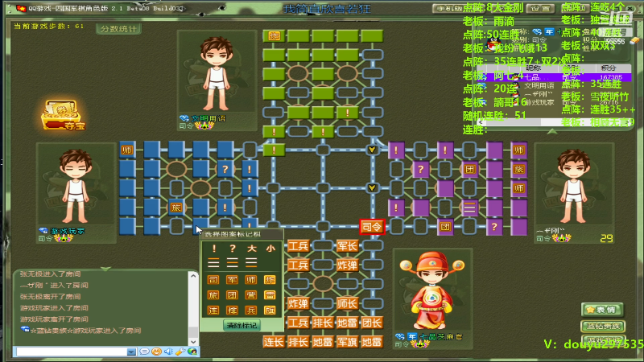Click 文明用语 player avatar at top
This screenshot has height=362, width=644.
click(217, 75)
